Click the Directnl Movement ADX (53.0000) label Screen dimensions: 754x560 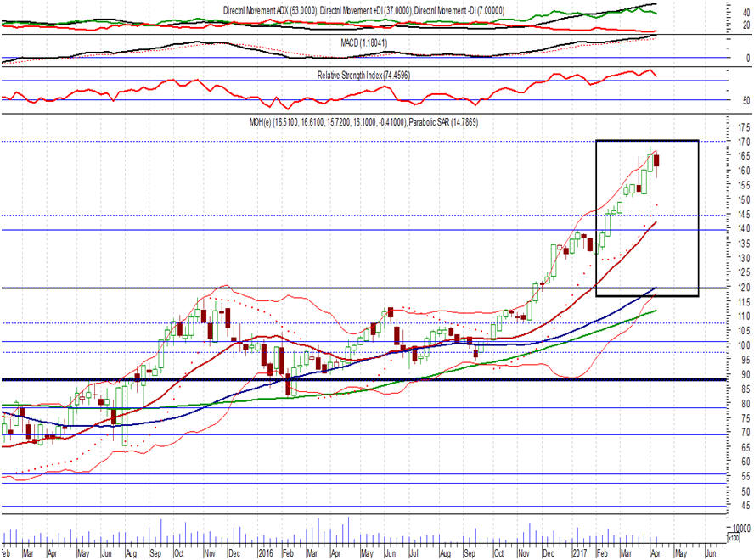270,10
